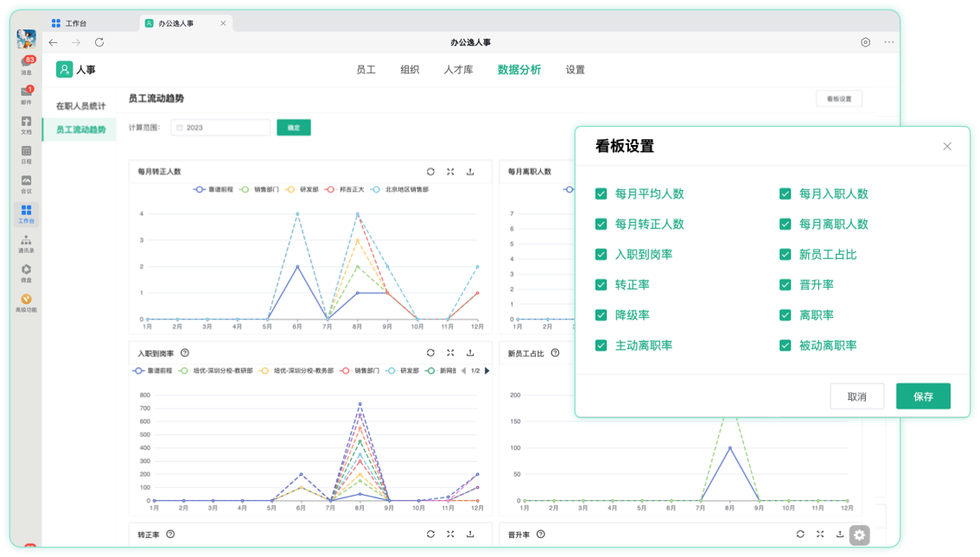Open the Documents icon in sidebar
This screenshot has width=980, height=557.
26,124
